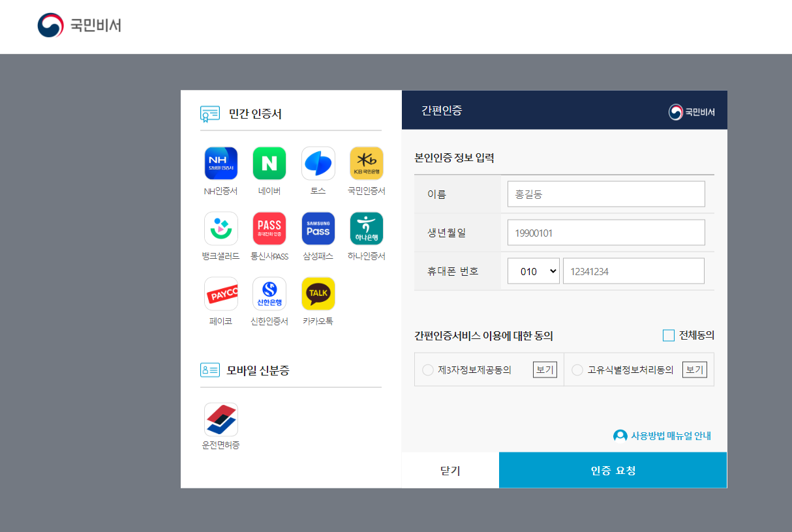
Task: Click the 생년월일 field label
Action: pos(447,233)
